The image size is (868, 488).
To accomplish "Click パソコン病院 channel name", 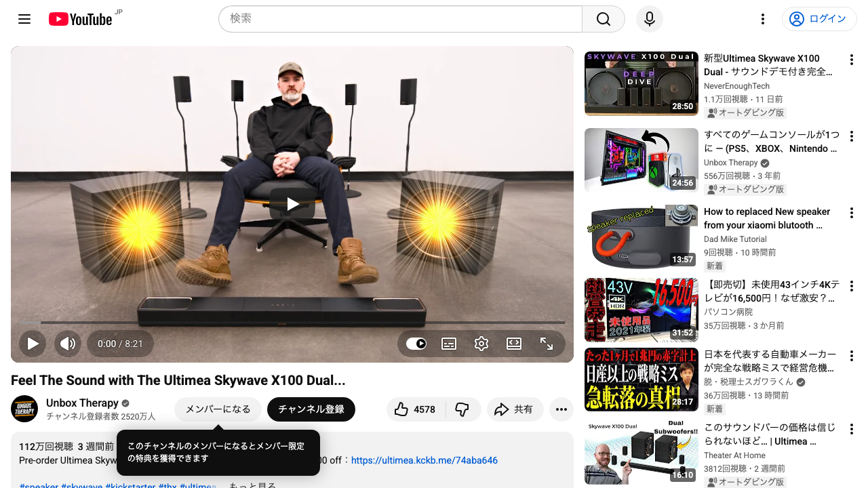I will click(728, 312).
